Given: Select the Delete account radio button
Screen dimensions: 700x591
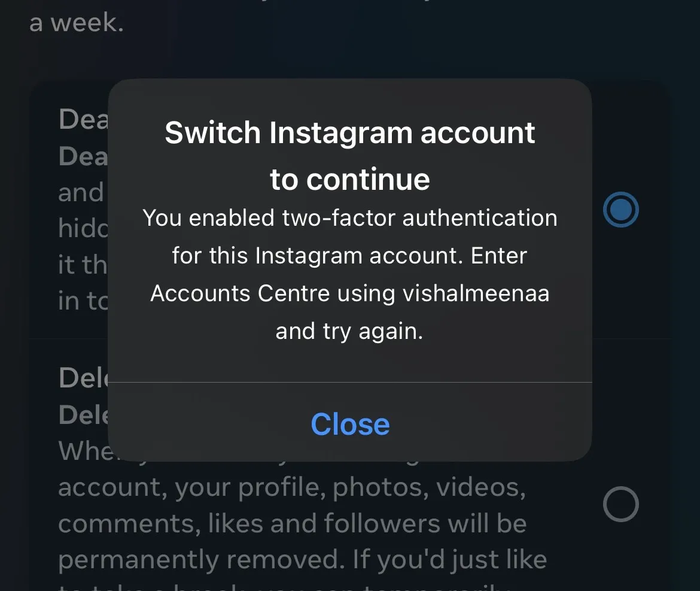Looking at the screenshot, I should (x=620, y=504).
